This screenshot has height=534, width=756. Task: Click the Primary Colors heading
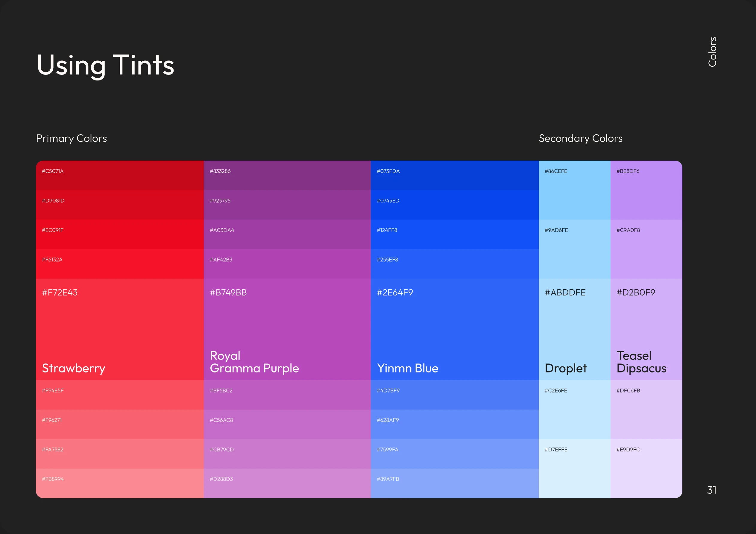[x=71, y=139]
